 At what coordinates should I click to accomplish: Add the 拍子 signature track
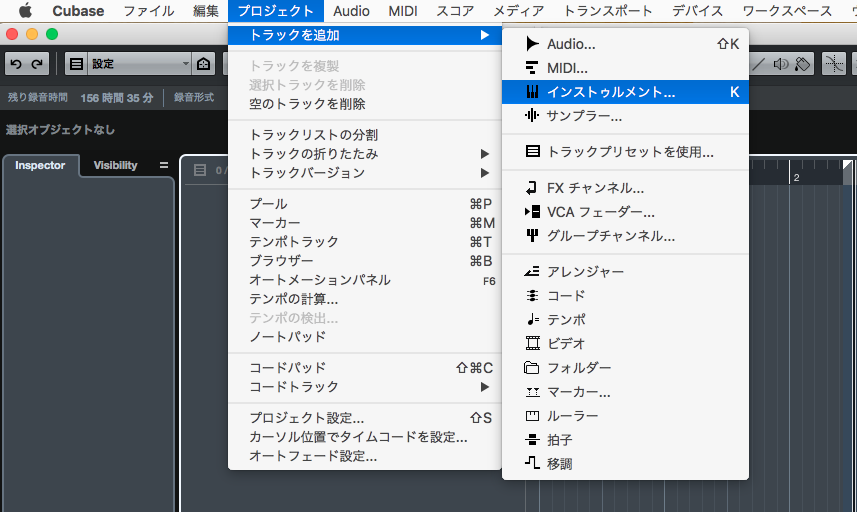pyautogui.click(x=625, y=440)
